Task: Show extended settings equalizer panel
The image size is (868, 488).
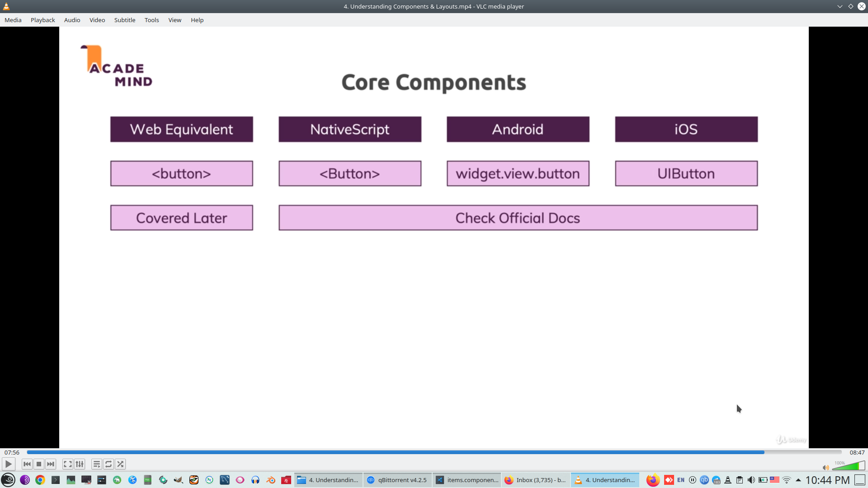Action: coord(80,464)
